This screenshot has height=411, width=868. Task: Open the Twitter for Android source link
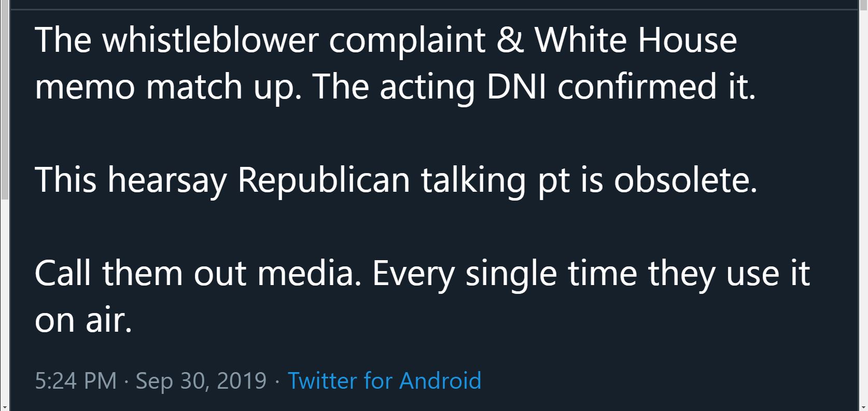(x=384, y=380)
